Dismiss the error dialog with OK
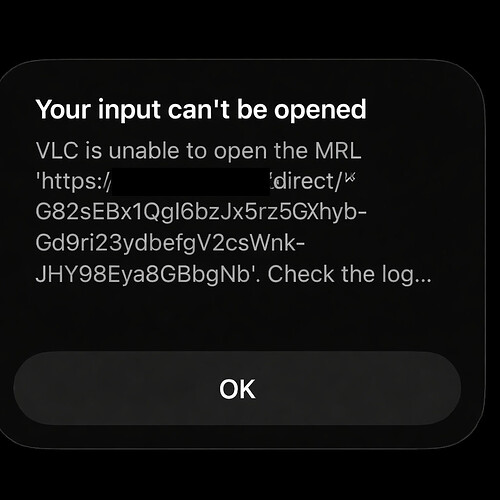The width and height of the screenshot is (500, 500). (237, 389)
